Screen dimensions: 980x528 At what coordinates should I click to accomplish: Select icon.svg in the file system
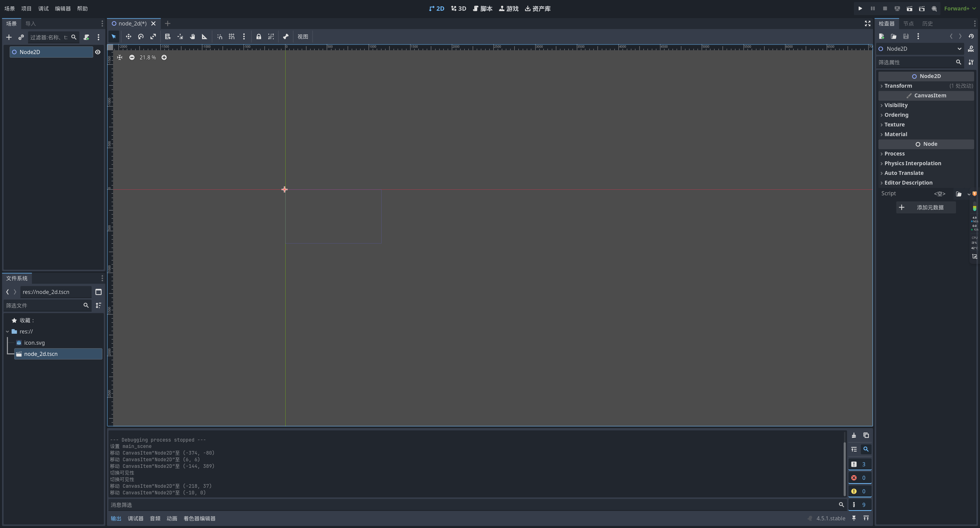click(x=34, y=342)
